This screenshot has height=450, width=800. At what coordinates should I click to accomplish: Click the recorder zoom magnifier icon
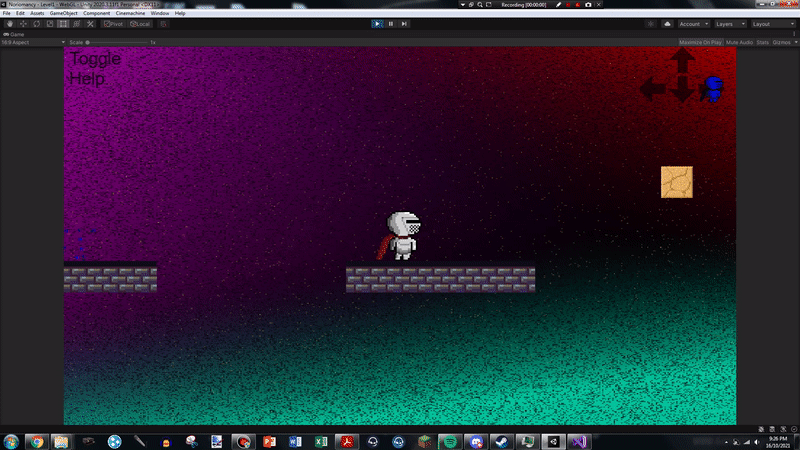(x=480, y=5)
